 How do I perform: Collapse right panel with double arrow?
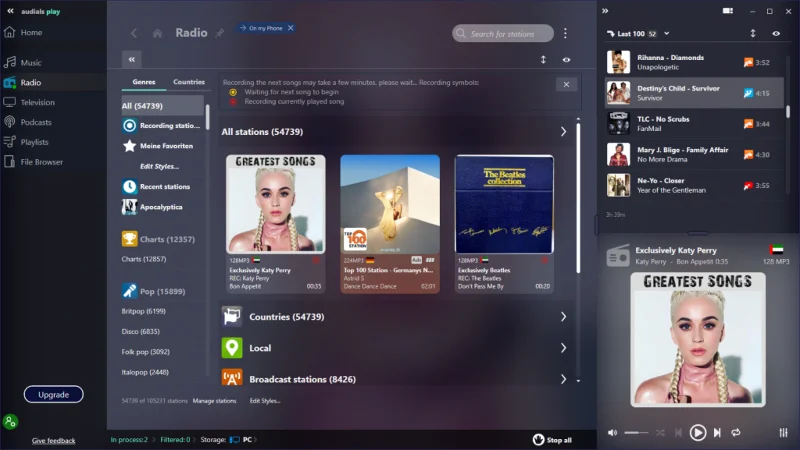click(605, 11)
